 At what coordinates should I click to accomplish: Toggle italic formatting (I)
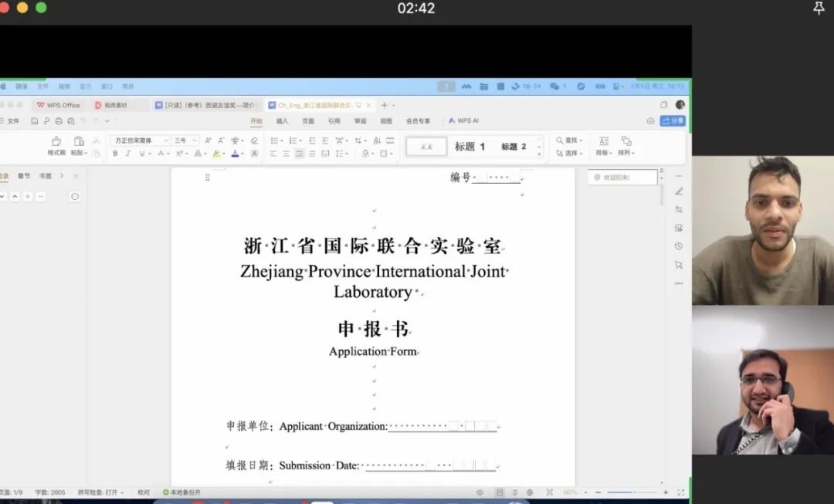coord(127,154)
